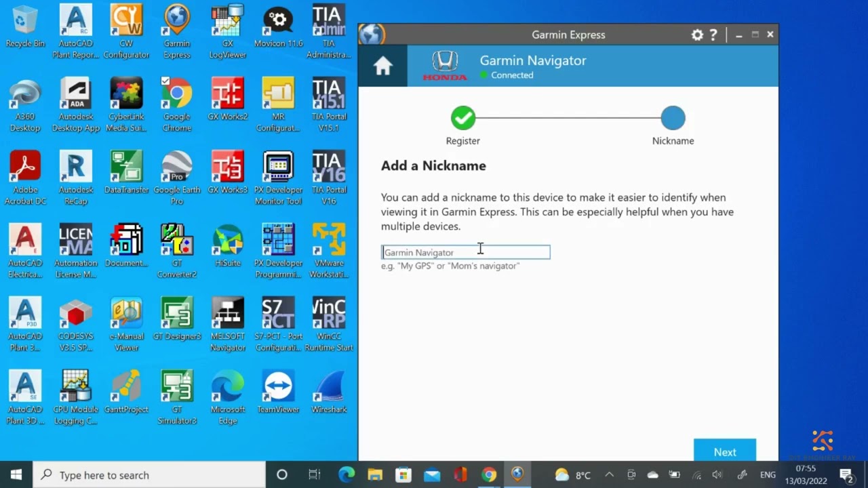868x488 pixels.
Task: Click the taskbar search box
Action: (x=149, y=474)
